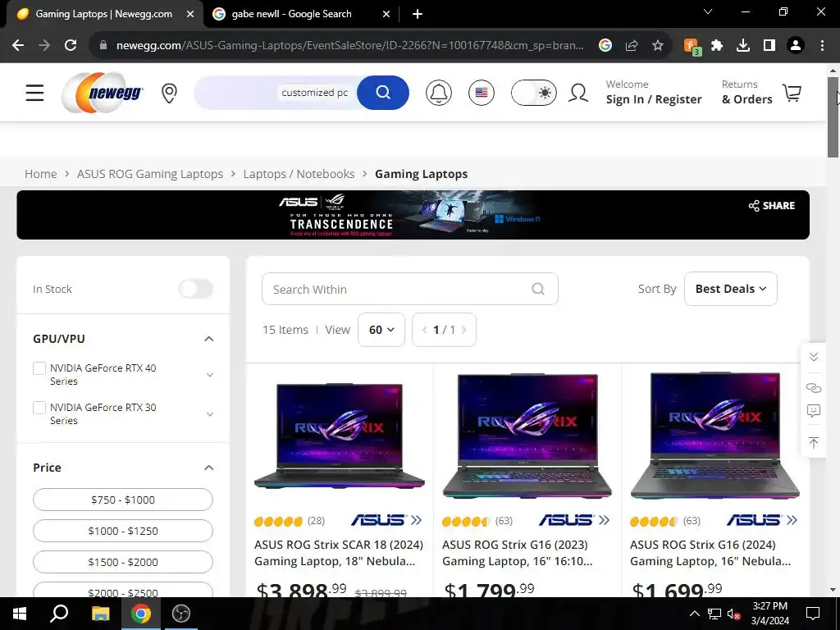Toggle the In Stock switch
840x630 pixels.
pos(196,290)
